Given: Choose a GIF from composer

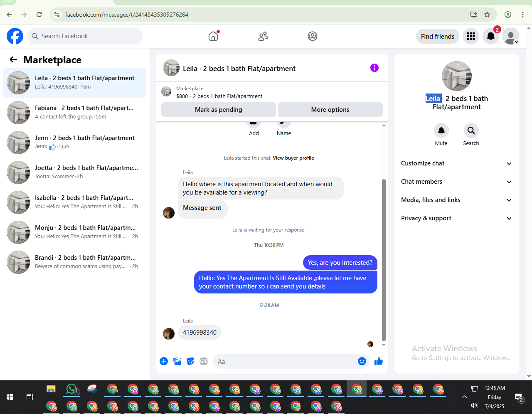Looking at the screenshot, I should pos(204,361).
